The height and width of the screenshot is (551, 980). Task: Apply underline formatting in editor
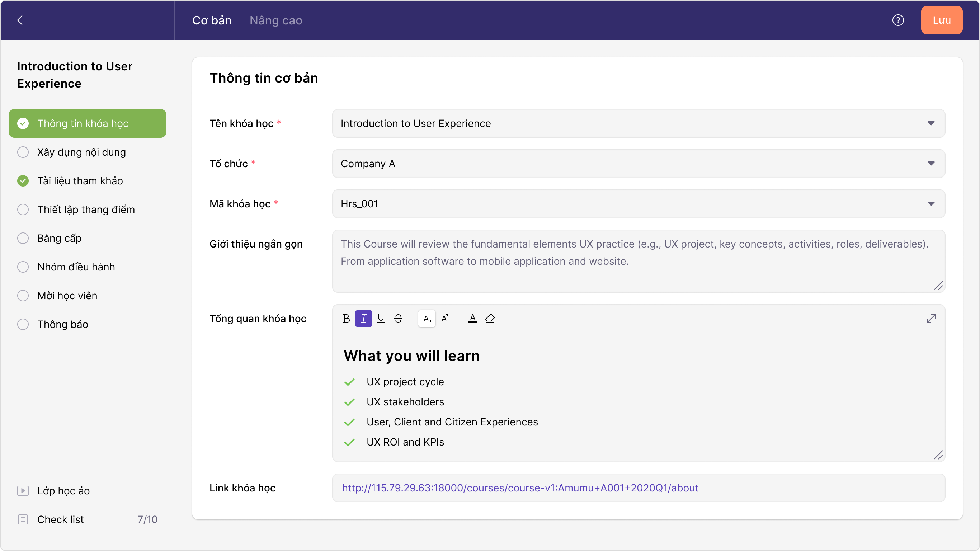tap(381, 319)
